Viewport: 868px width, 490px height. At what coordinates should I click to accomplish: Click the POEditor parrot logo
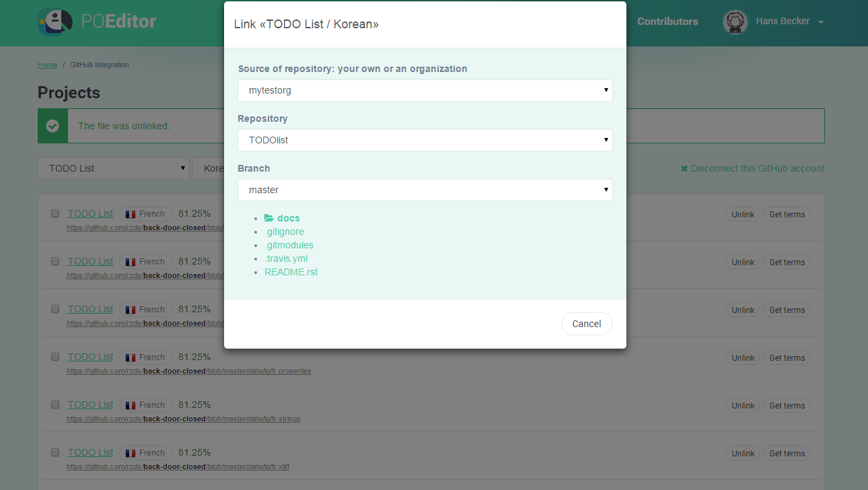click(x=55, y=22)
